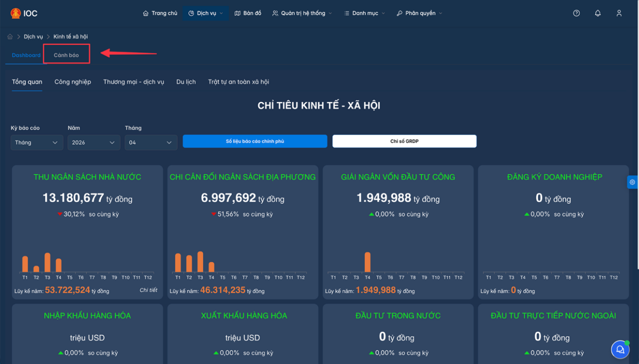639x364 pixels.
Task: Open the Tháng 04 dropdown
Action: pyautogui.click(x=151, y=142)
